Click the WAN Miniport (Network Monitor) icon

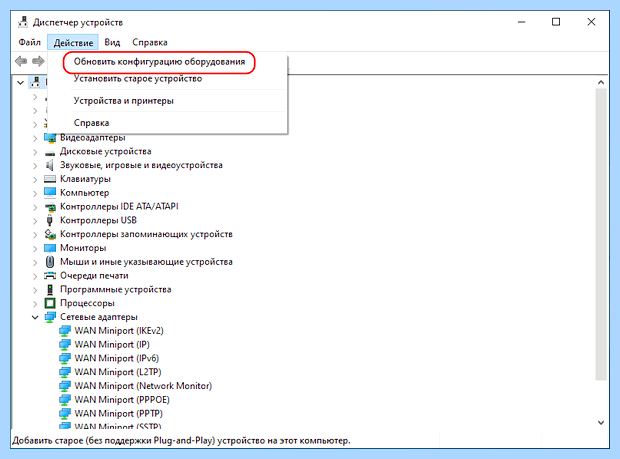[x=65, y=386]
